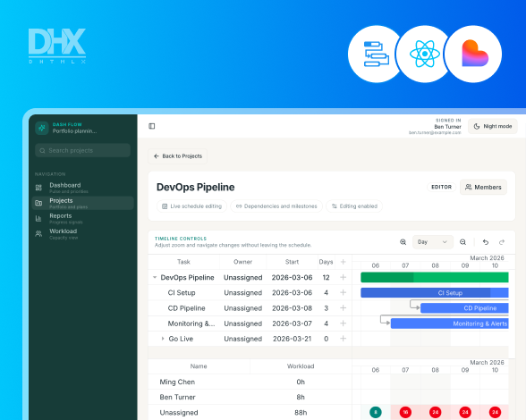526x420 pixels.
Task: Click Live schedule editing chip
Action: 191,206
